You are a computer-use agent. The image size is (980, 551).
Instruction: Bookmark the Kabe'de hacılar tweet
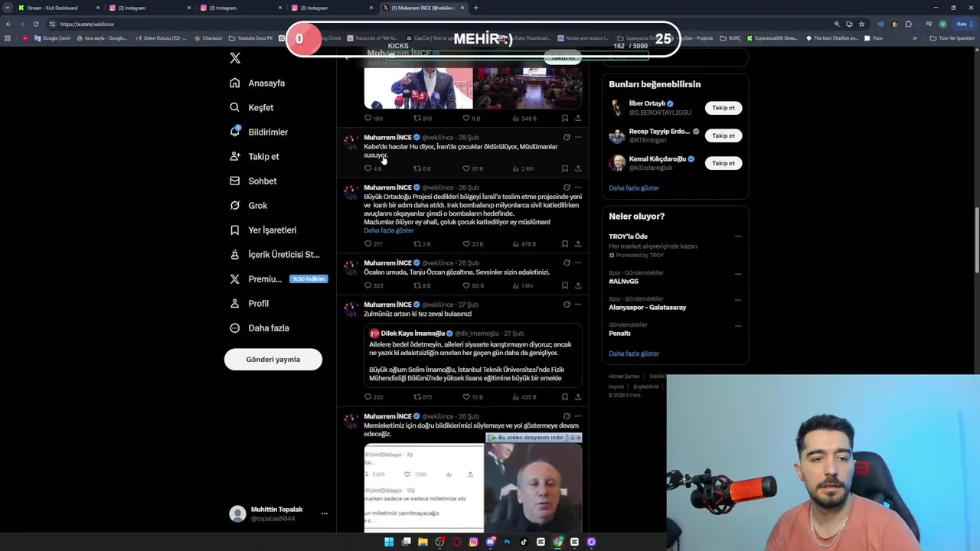[x=565, y=168]
